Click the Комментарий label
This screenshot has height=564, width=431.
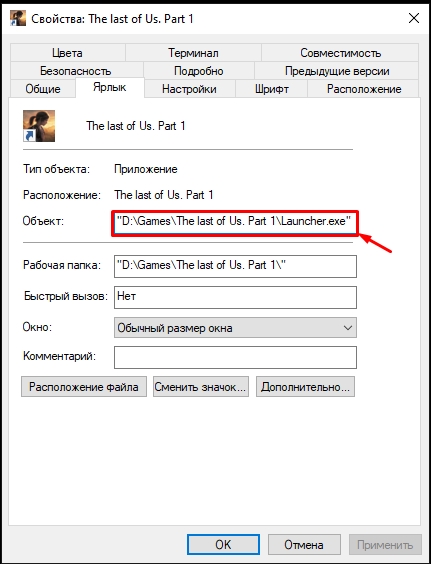pyautogui.click(x=60, y=356)
